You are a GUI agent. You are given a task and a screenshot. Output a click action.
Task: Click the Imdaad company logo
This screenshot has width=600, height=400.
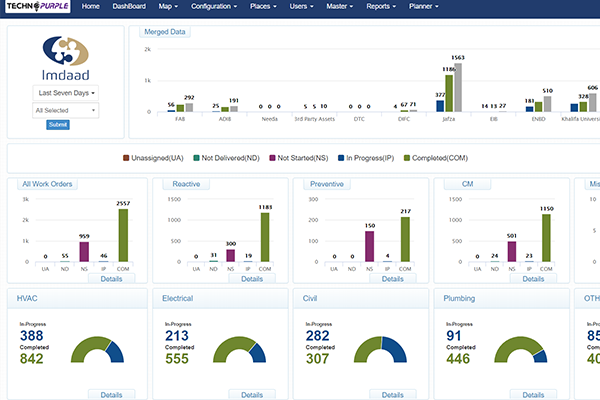pos(65,59)
